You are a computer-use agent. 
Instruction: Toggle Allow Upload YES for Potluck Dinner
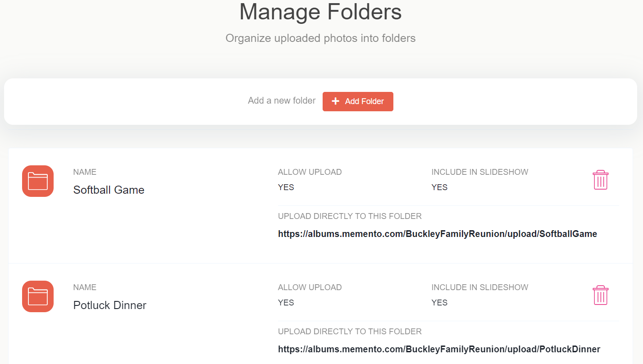coord(286,303)
